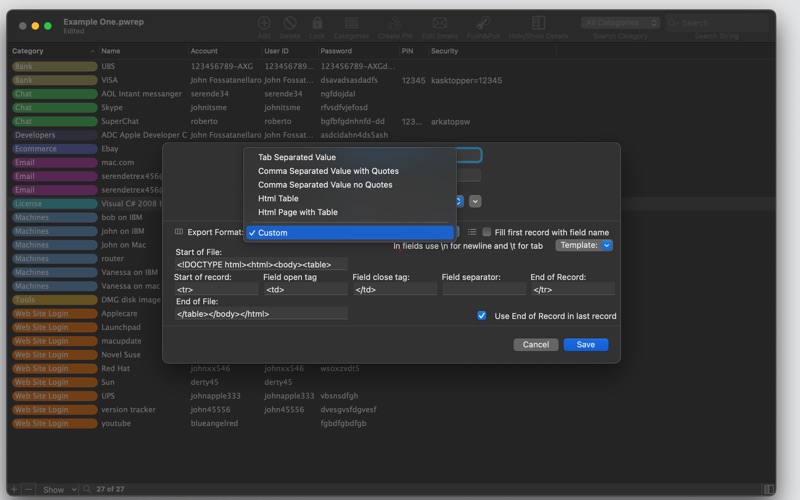
Task: Enable Fill first record with field name
Action: point(487,232)
